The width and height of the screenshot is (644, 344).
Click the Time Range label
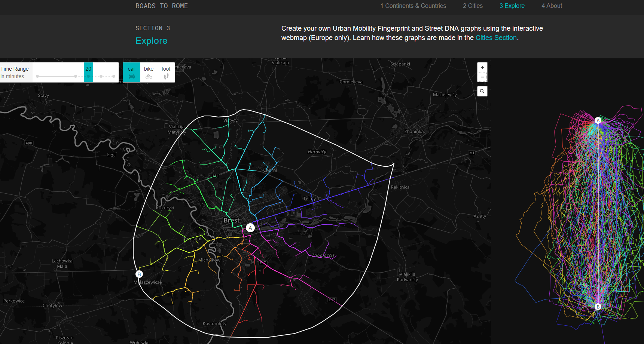(15, 69)
